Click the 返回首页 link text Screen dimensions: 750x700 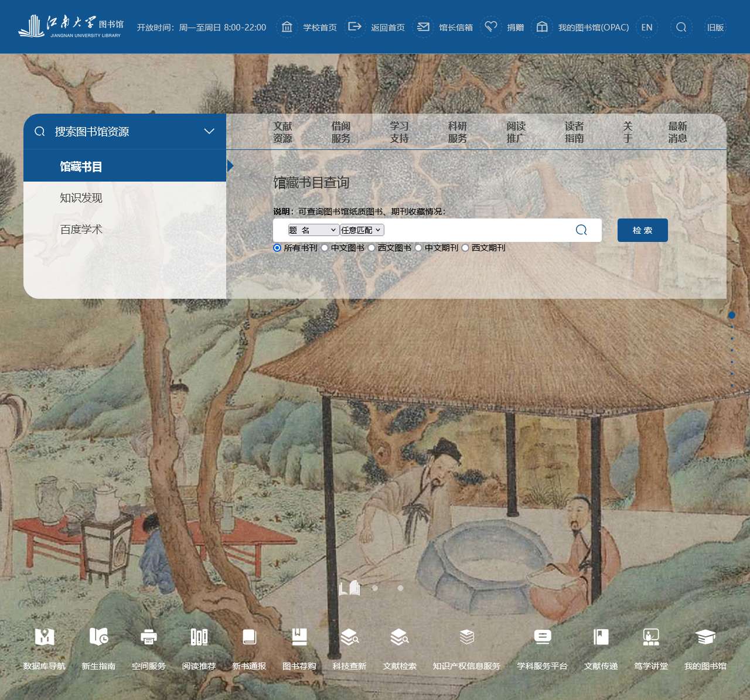pyautogui.click(x=388, y=28)
